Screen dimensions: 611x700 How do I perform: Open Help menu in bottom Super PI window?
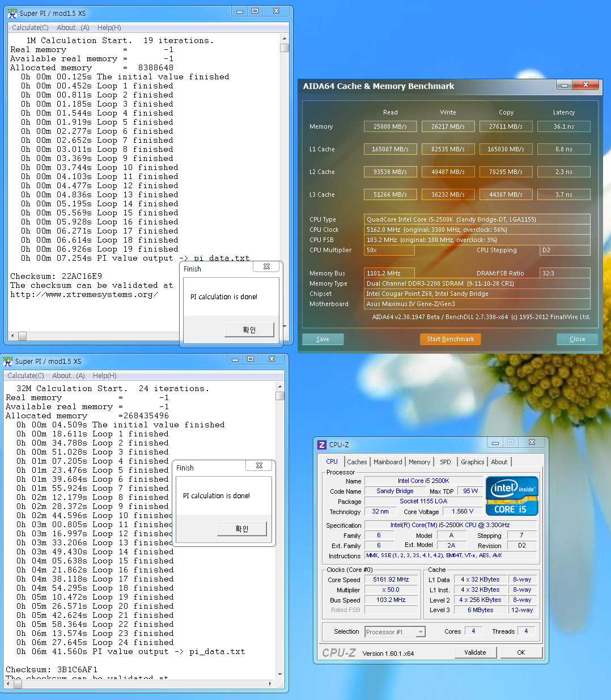(x=104, y=375)
